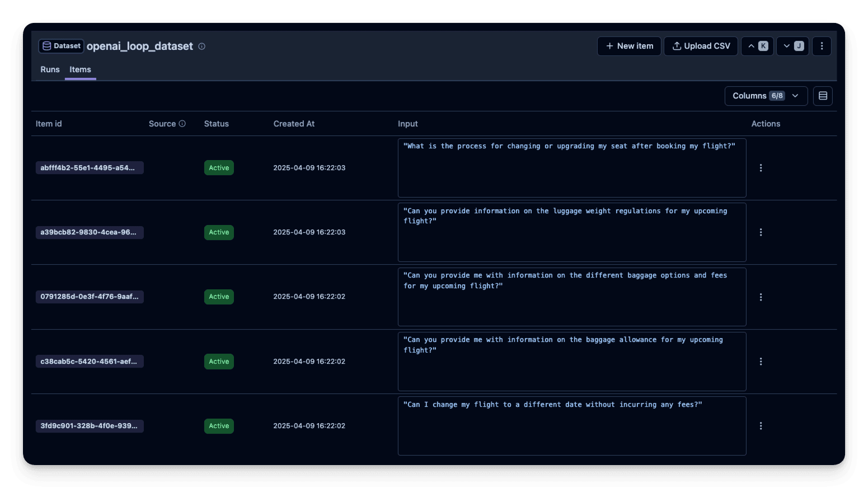Click the info icon in the Source column header
This screenshot has width=868, height=488.
click(182, 123)
